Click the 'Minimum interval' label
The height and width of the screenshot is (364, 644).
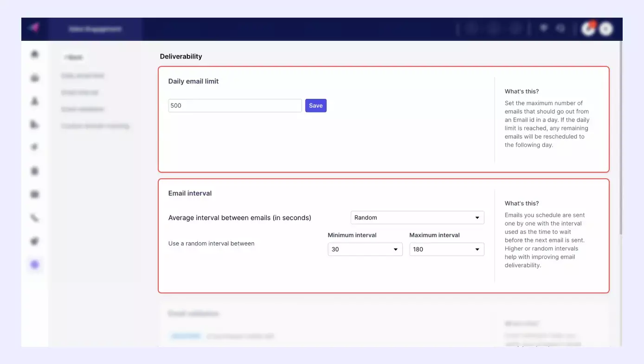pyautogui.click(x=352, y=235)
